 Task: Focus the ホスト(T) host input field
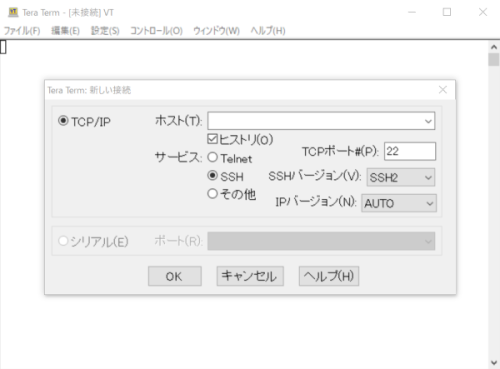tap(321, 121)
